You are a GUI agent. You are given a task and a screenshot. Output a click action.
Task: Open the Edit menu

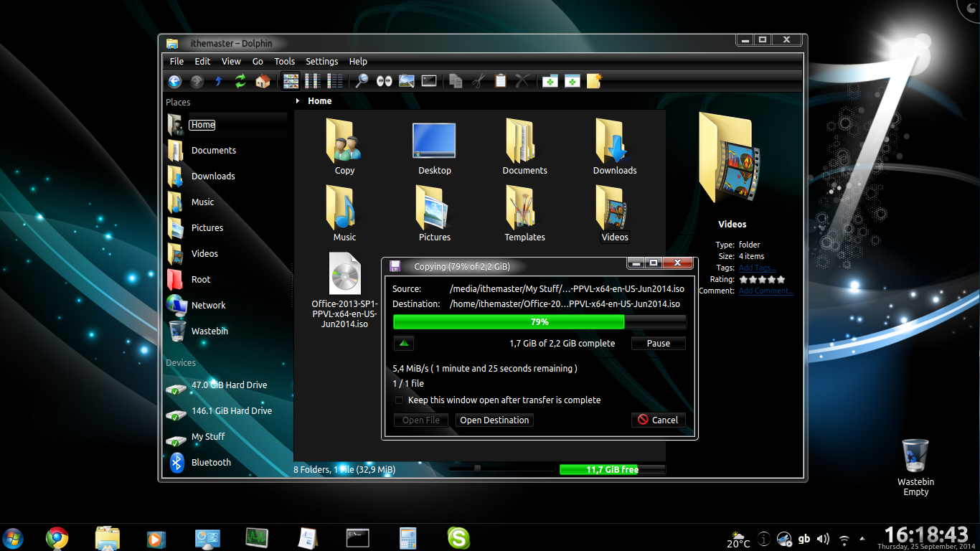pyautogui.click(x=202, y=61)
